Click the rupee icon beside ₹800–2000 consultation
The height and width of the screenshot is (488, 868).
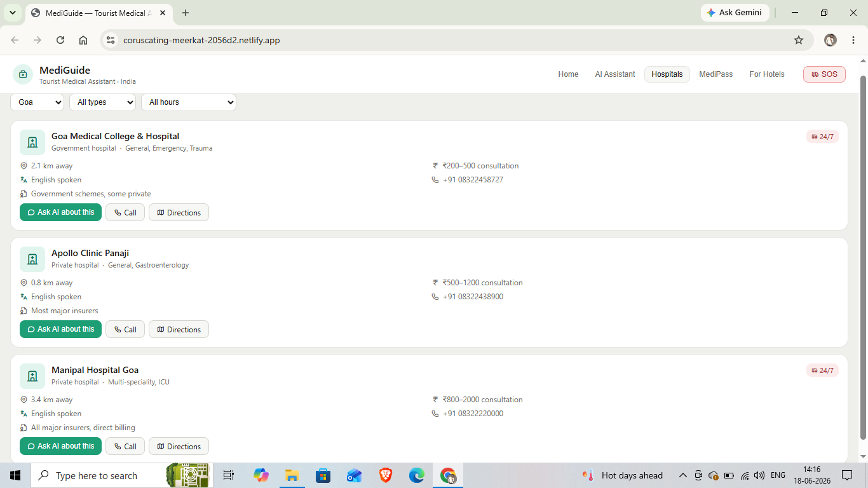point(435,400)
